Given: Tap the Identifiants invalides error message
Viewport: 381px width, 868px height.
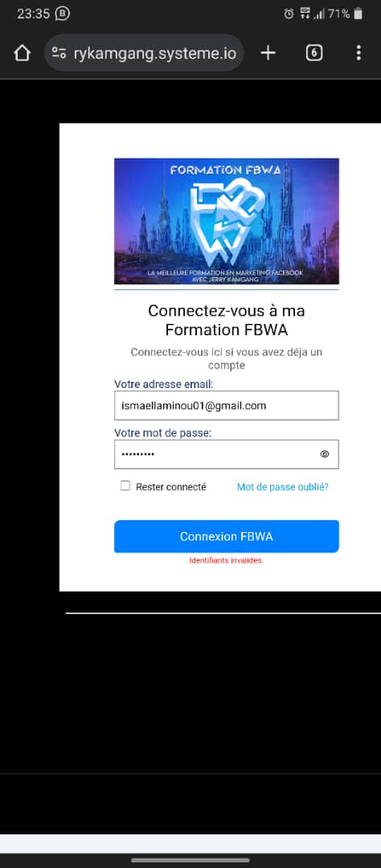Looking at the screenshot, I should click(x=227, y=561).
